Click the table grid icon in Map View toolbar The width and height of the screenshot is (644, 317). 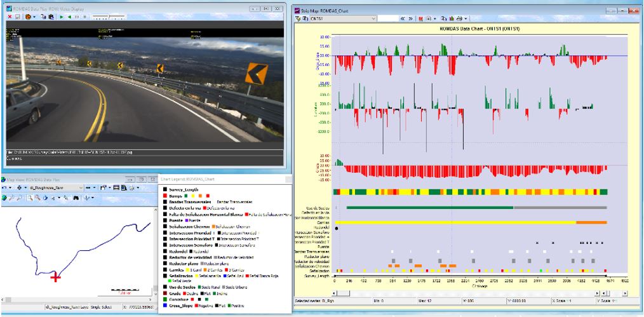[117, 188]
